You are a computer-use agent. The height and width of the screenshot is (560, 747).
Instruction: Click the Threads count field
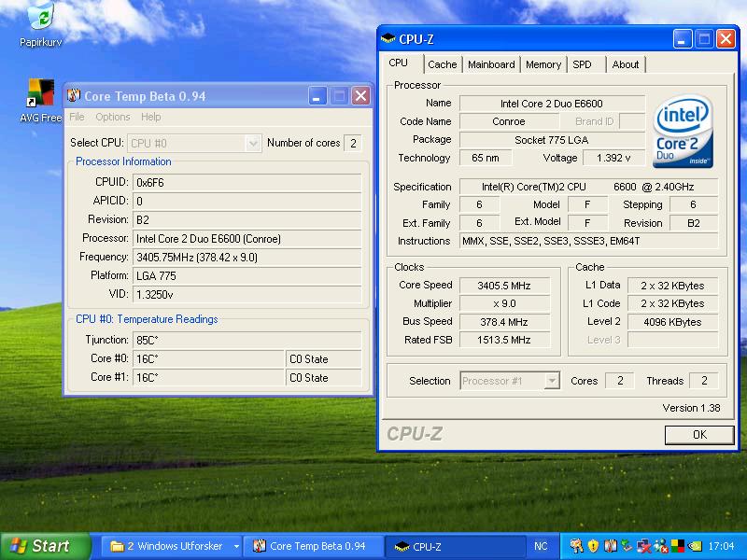pyautogui.click(x=704, y=381)
